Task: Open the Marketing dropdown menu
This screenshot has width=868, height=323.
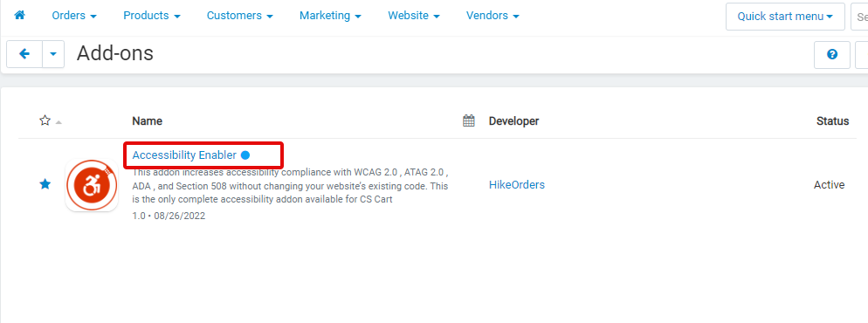Action: point(330,16)
